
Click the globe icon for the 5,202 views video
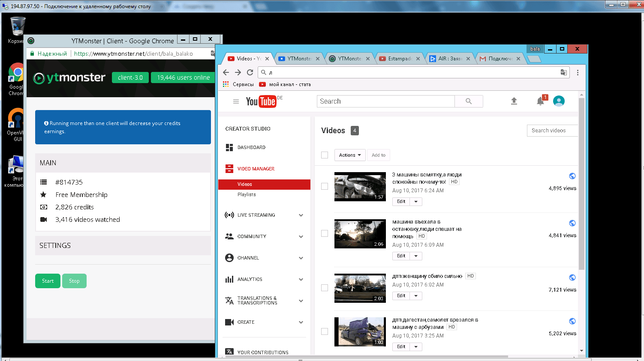(x=572, y=321)
